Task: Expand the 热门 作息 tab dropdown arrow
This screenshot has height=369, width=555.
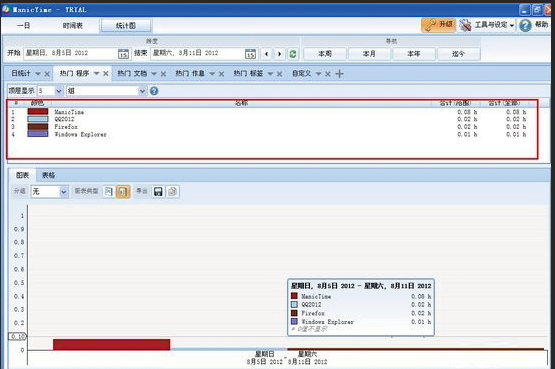Action: click(x=212, y=74)
